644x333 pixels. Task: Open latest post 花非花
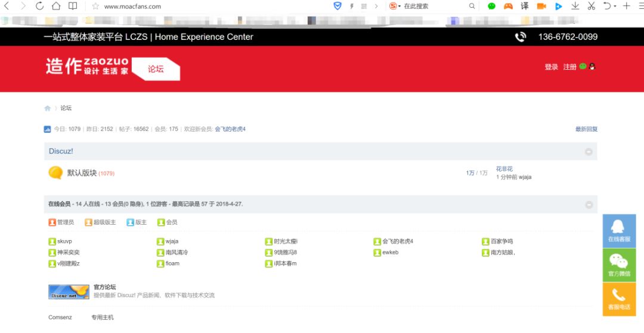(x=504, y=169)
